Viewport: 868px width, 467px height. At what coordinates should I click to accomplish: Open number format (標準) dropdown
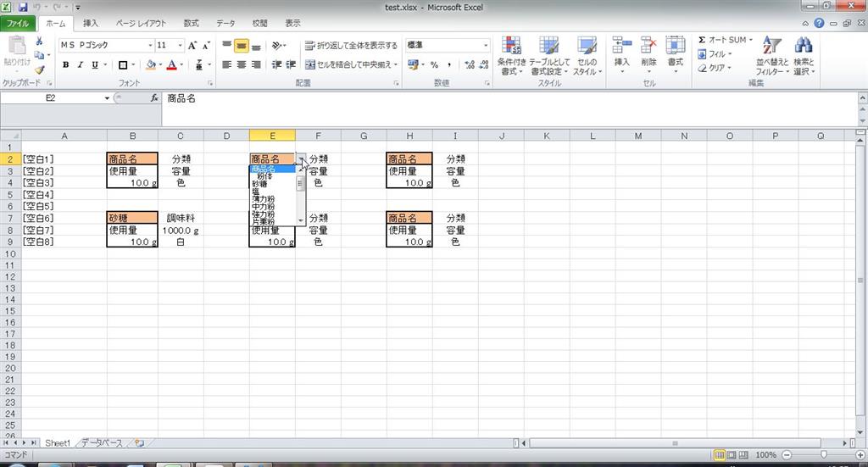click(486, 46)
